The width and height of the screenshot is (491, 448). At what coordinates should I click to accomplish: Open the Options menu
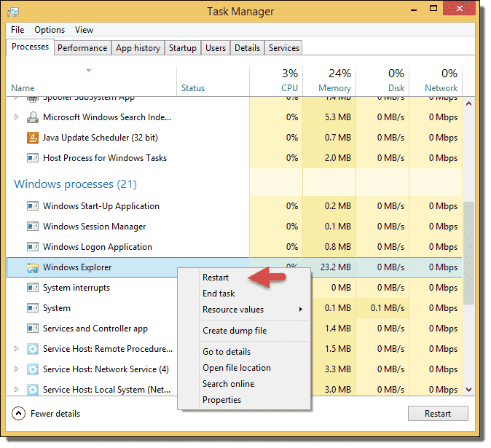(50, 30)
